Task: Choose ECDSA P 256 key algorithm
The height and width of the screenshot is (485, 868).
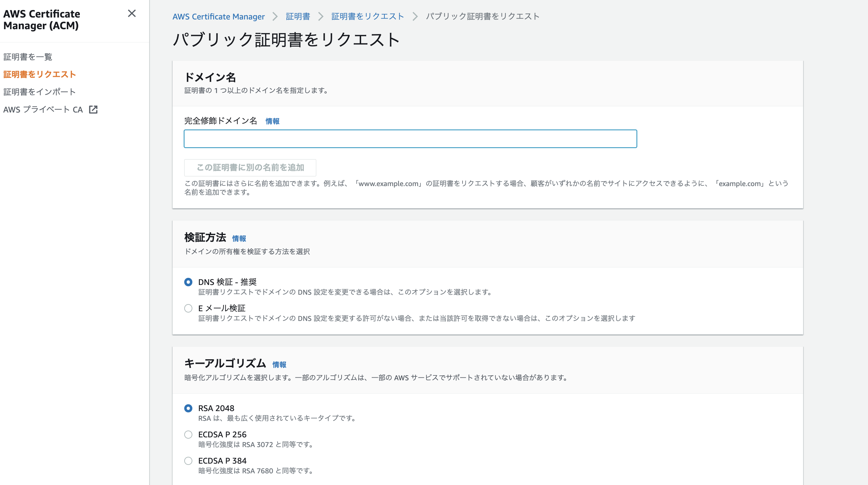Action: [188, 434]
